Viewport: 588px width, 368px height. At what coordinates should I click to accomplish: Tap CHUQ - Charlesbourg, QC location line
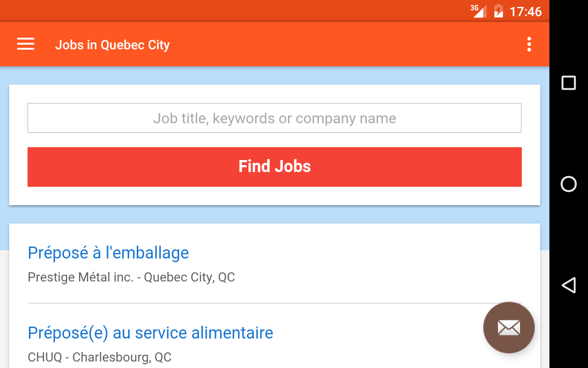coord(100,357)
